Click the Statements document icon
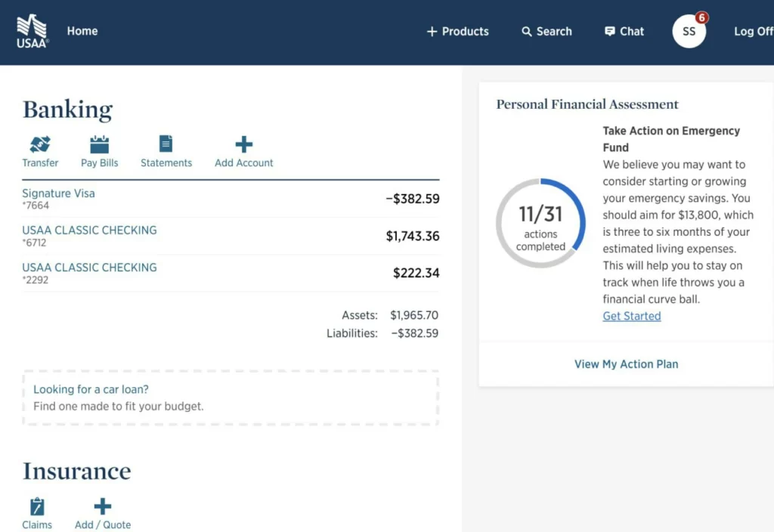This screenshot has width=774, height=532. [166, 144]
